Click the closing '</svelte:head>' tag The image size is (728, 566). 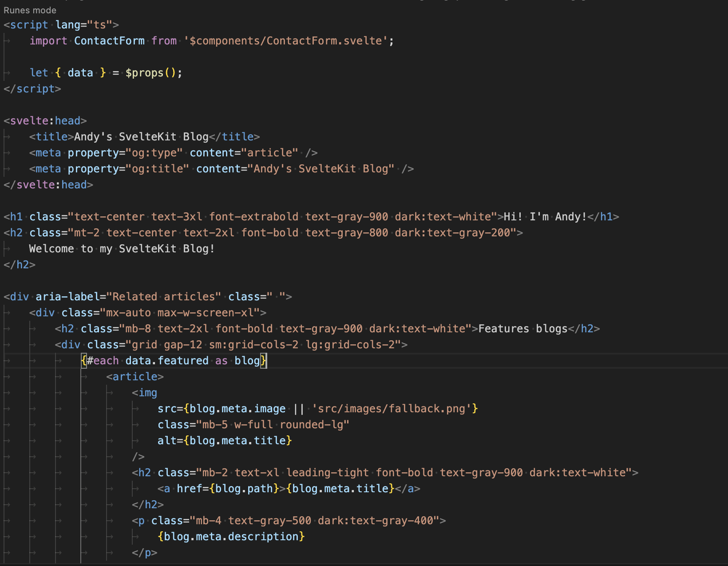click(x=48, y=185)
